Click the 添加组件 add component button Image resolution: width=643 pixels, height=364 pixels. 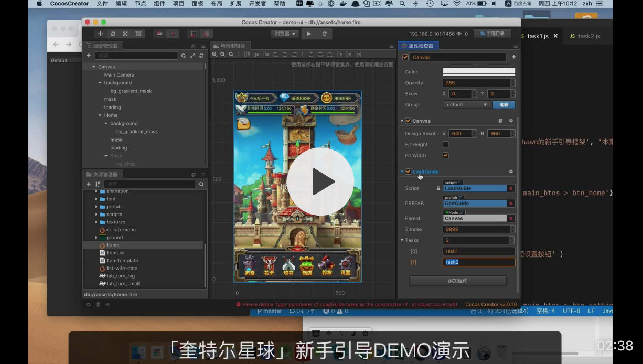[458, 281]
